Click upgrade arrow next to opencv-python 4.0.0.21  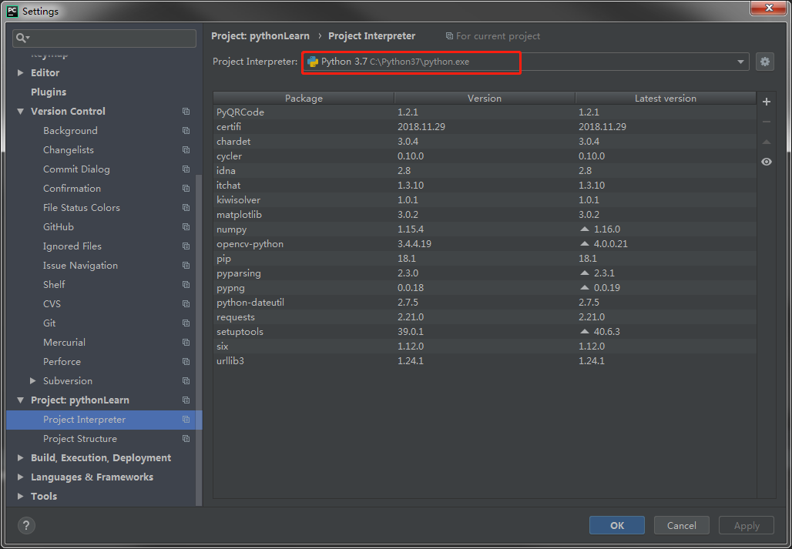584,243
